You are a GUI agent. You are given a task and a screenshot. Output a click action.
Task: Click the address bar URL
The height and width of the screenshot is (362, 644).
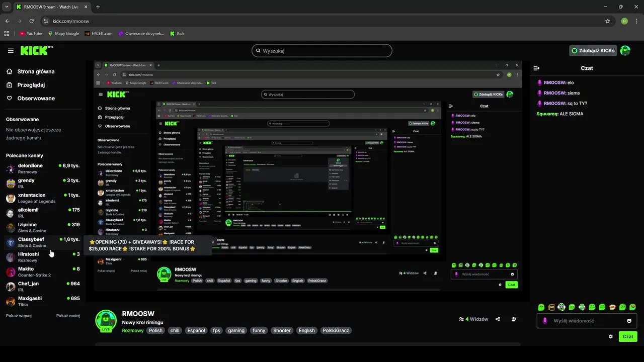pyautogui.click(x=71, y=21)
